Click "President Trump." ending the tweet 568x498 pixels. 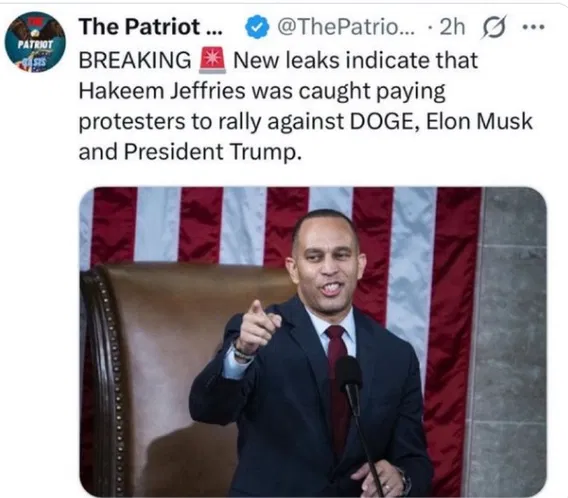213,152
